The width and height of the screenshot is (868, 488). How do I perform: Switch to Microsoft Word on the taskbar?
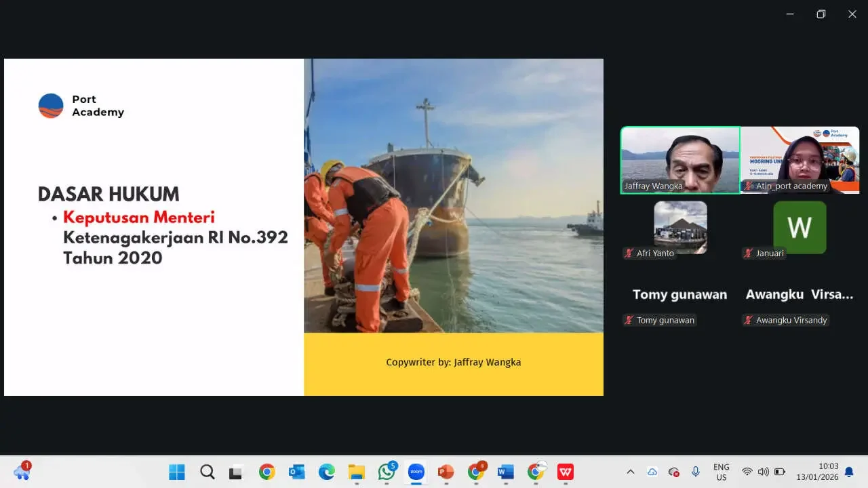coord(505,472)
